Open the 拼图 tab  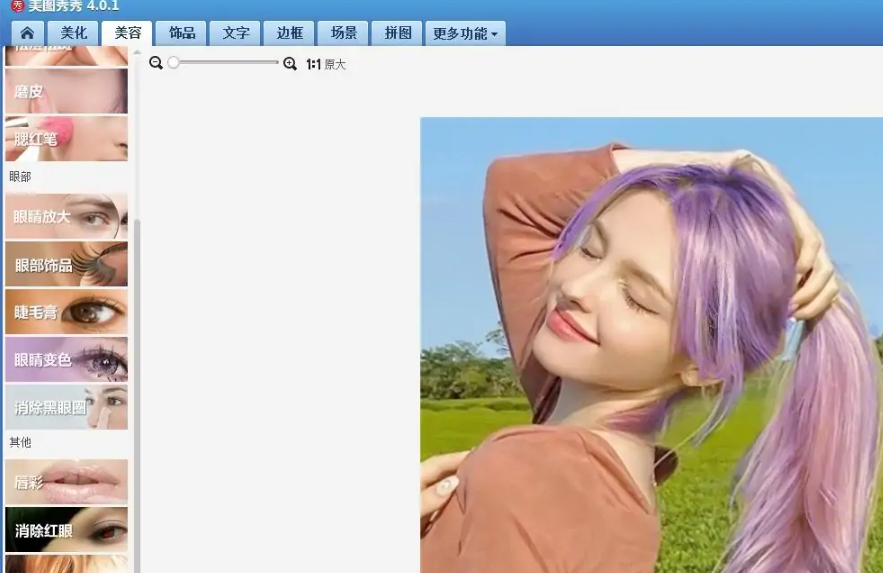click(398, 33)
